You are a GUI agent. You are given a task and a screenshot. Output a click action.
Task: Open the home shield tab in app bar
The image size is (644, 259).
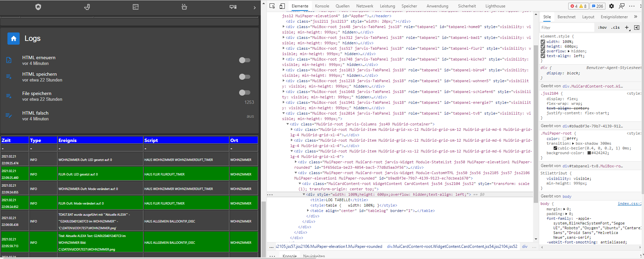pyautogui.click(x=38, y=7)
